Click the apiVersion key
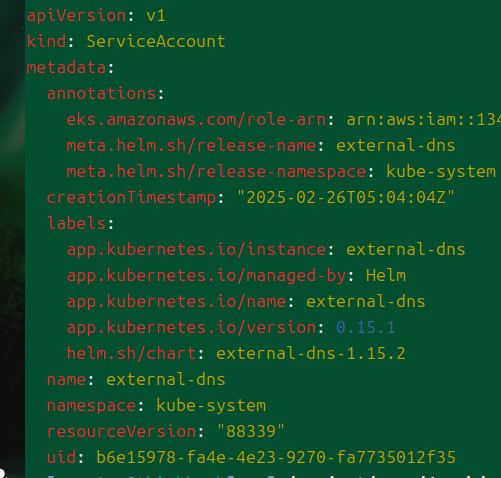Viewport: 501px width, 478px height. tap(76, 16)
